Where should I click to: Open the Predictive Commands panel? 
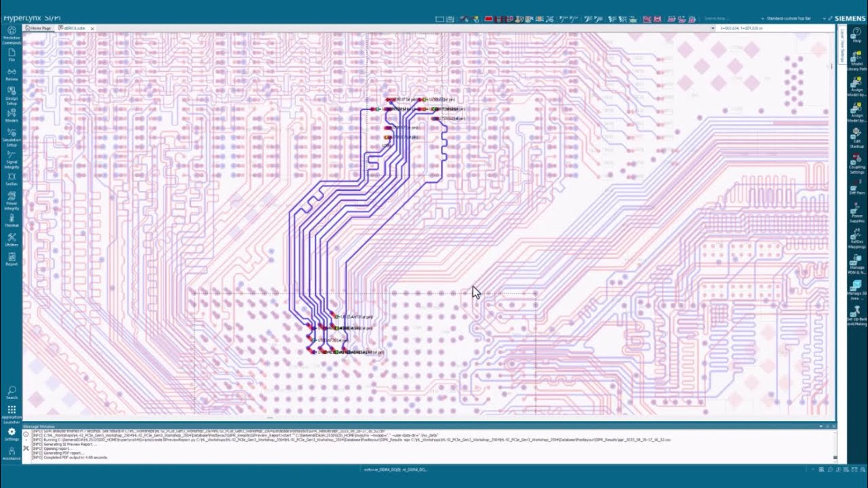12,35
